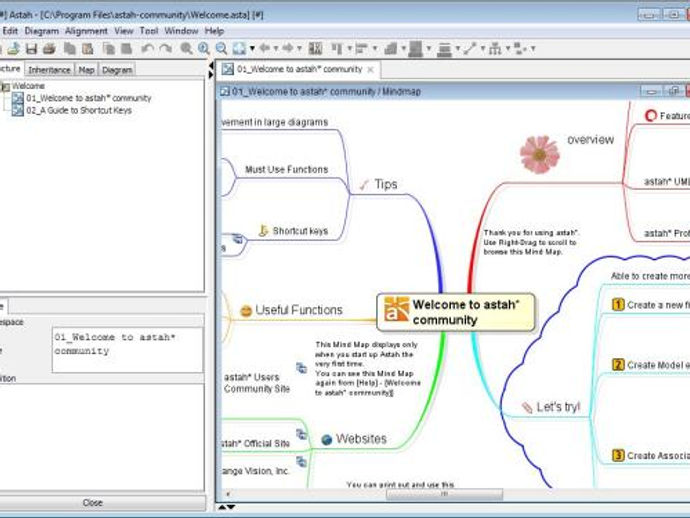Click the number 1 icon beside Create a new

tap(618, 304)
